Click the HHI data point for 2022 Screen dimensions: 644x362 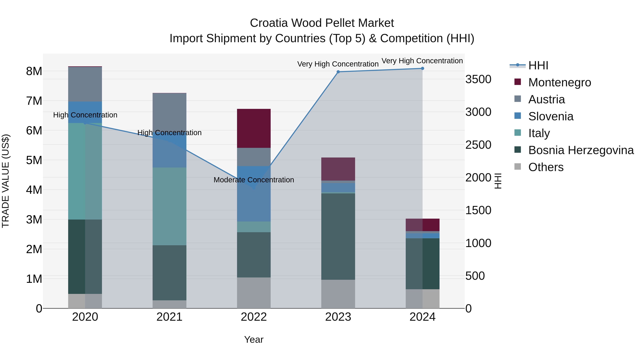tap(254, 188)
